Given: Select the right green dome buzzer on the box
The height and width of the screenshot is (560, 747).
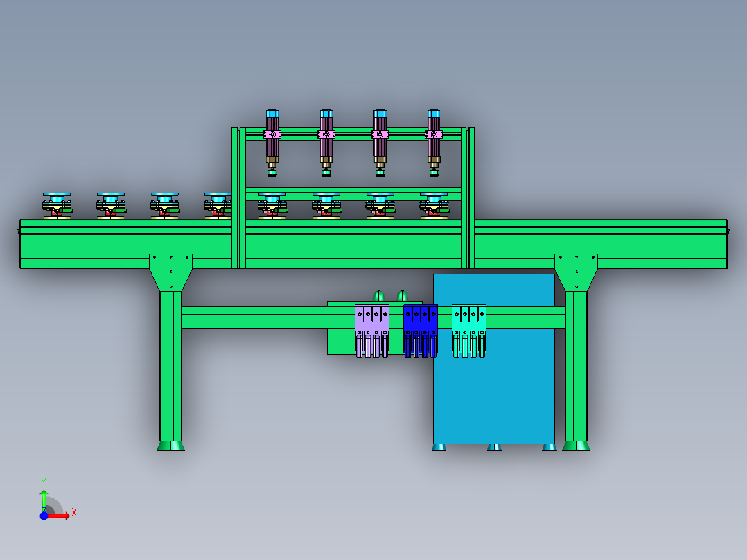Looking at the screenshot, I should point(402,296).
